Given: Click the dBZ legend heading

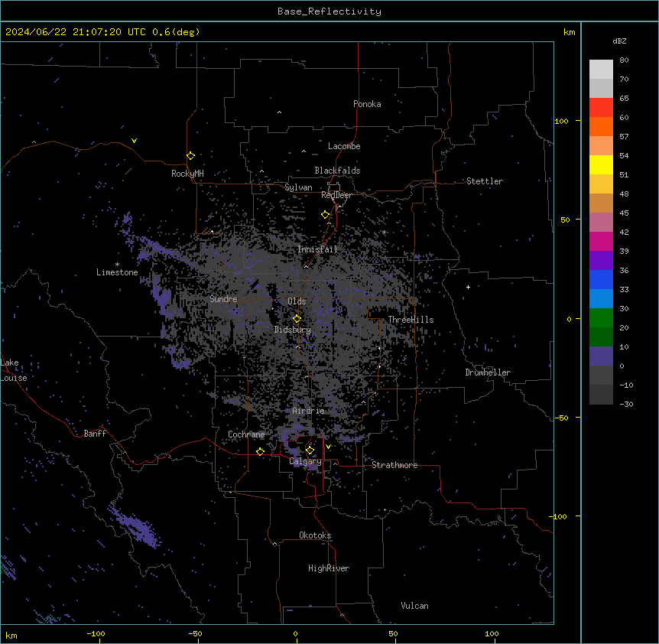Looking at the screenshot, I should [x=619, y=41].
